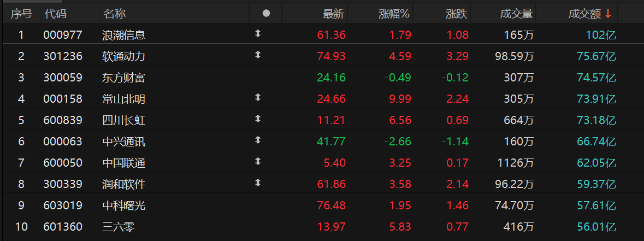
Task: Select stock name 东方财富
Action: point(123,78)
